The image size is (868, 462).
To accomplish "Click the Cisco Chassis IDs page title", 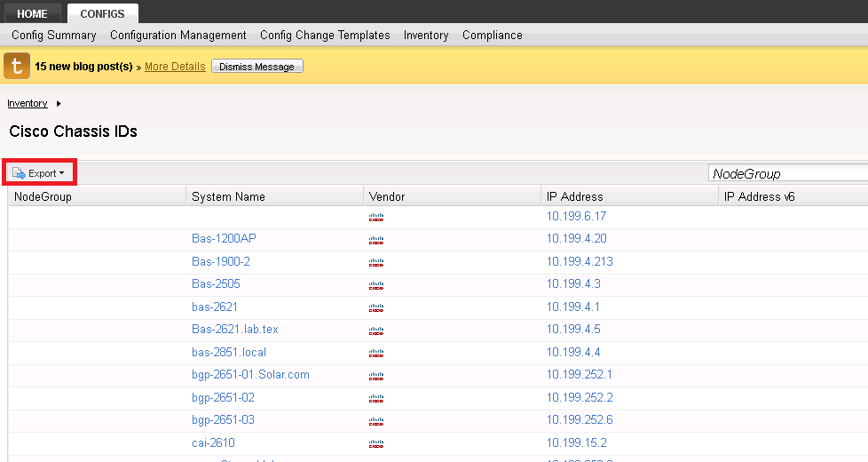I will point(73,131).
